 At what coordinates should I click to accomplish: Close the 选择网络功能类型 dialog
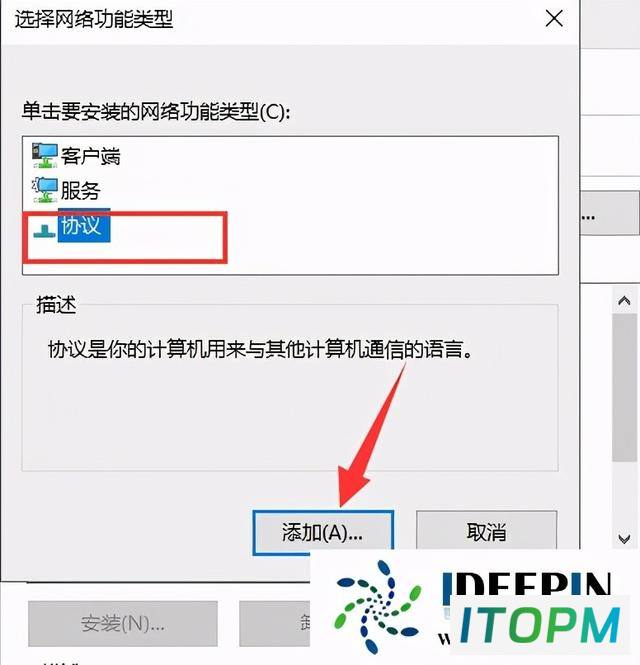[554, 19]
